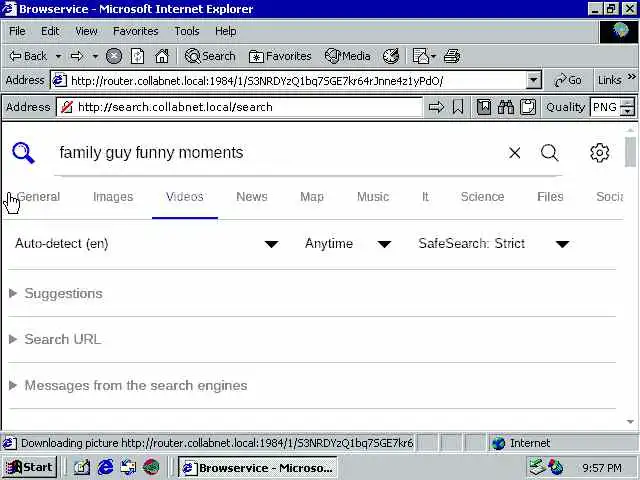Image resolution: width=640 pixels, height=480 pixels.
Task: Expand the Search URL section
Action: click(x=55, y=339)
